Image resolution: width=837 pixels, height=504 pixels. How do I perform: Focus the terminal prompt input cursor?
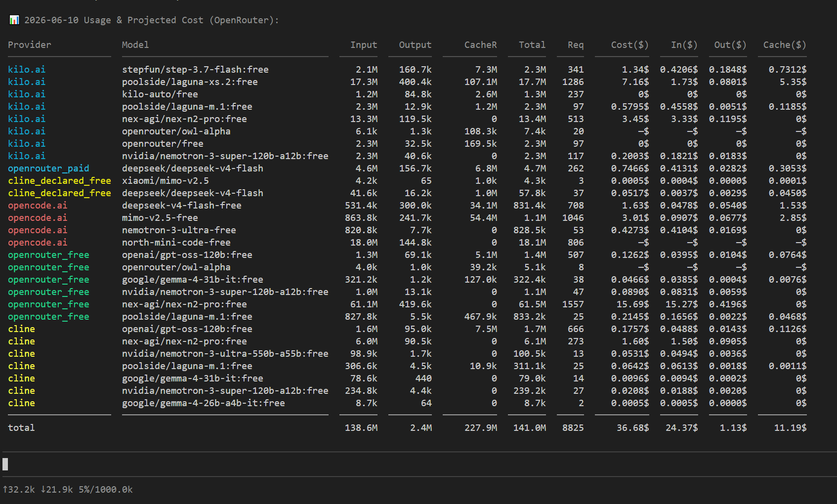click(5, 464)
